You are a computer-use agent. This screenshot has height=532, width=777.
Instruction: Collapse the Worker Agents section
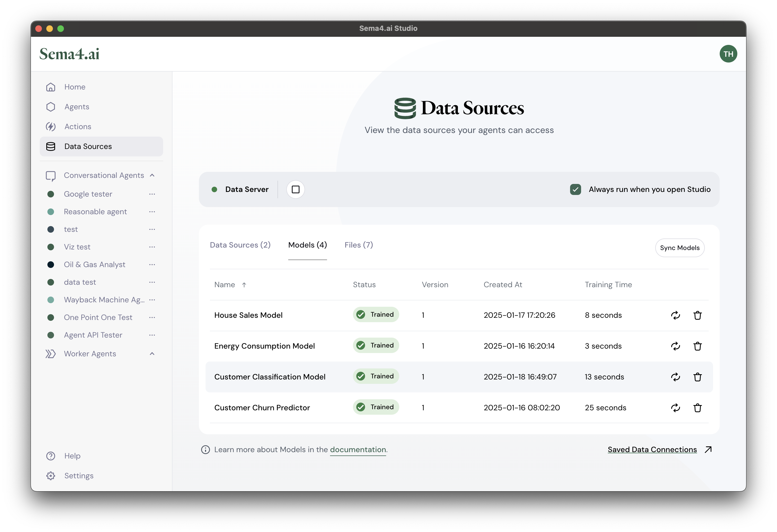click(152, 354)
